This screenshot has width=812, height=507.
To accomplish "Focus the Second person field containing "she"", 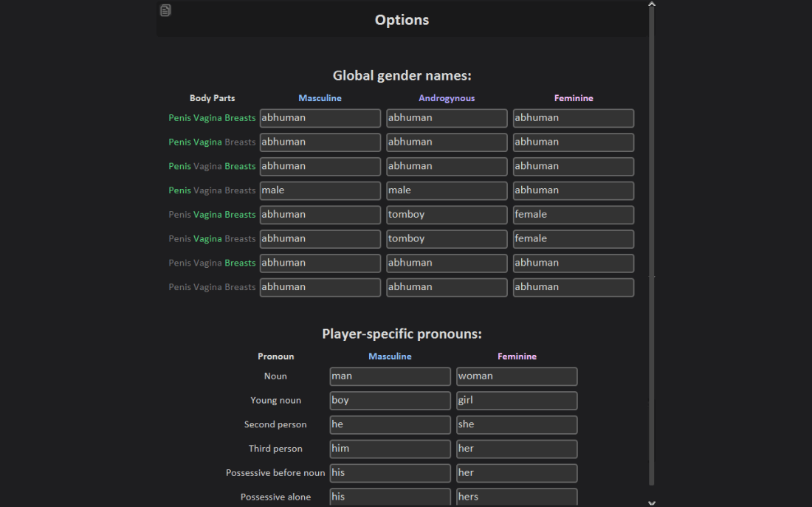I will coord(517,425).
